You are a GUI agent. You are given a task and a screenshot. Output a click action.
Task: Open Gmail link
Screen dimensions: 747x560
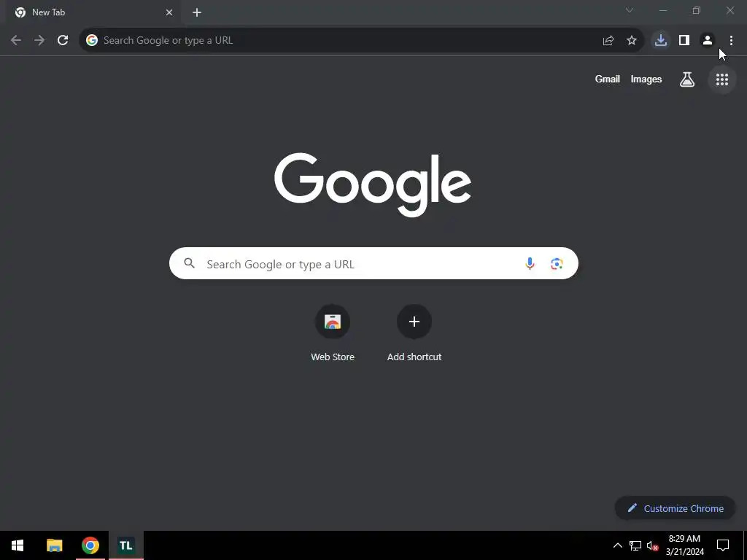tap(608, 79)
